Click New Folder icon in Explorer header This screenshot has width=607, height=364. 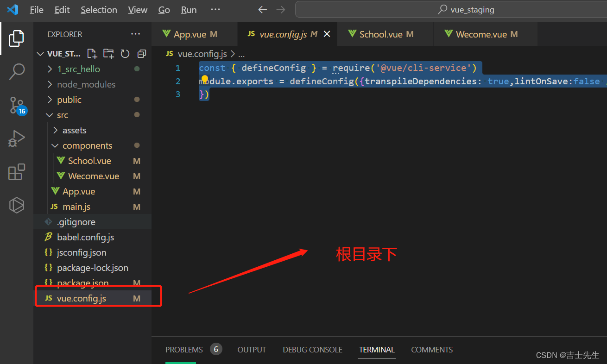click(108, 54)
